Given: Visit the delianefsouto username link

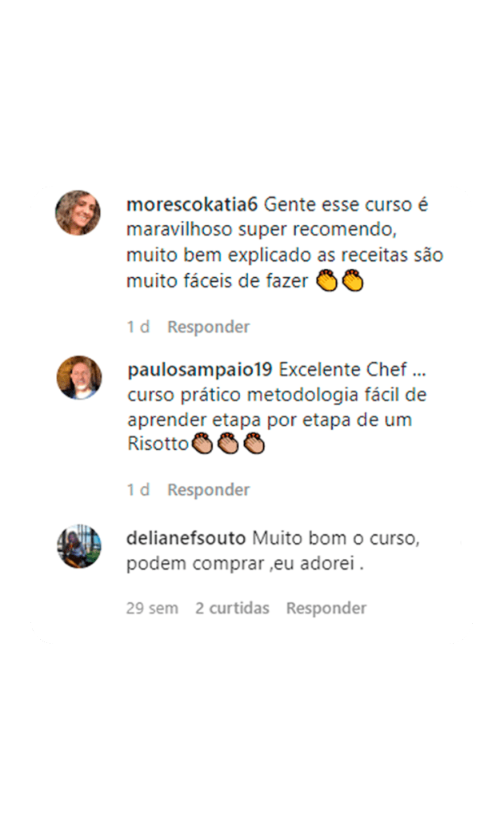Looking at the screenshot, I should pos(186,538).
